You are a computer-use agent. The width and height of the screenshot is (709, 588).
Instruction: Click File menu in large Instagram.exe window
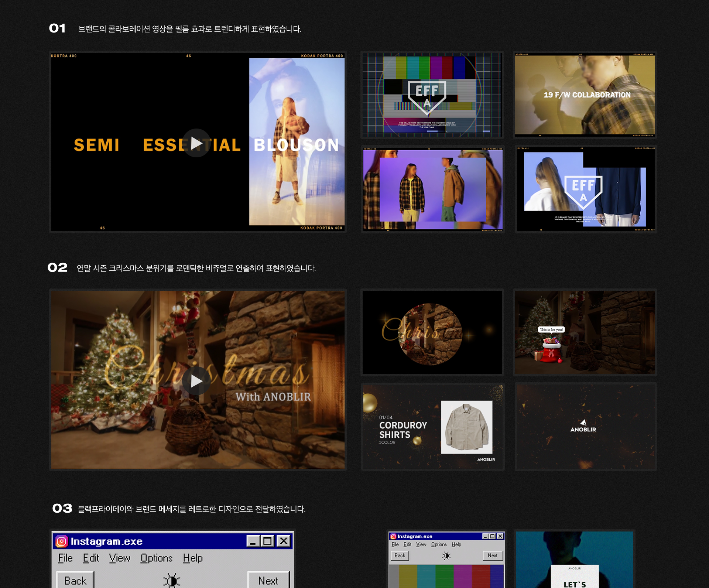65,558
